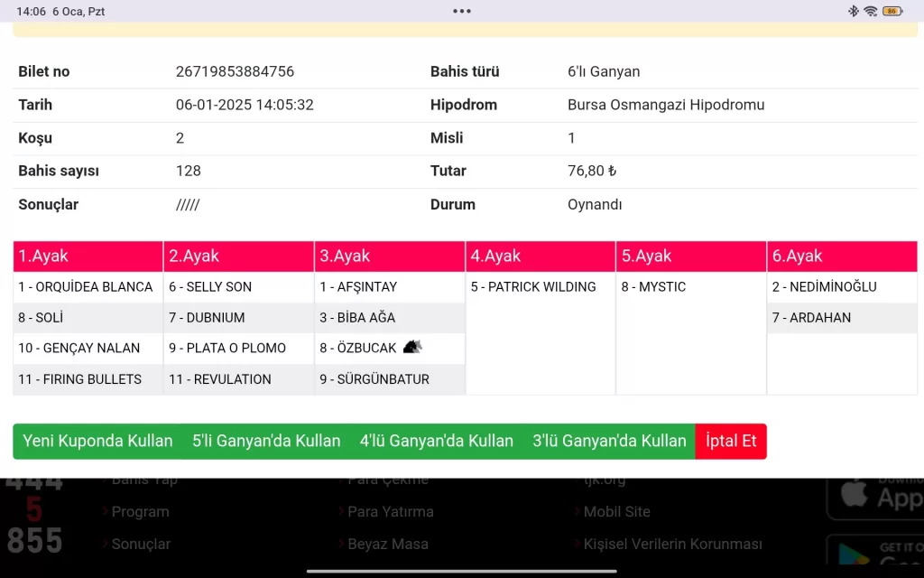The image size is (924, 578).
Task: Tap the Bluetooth status icon
Action: [x=853, y=11]
